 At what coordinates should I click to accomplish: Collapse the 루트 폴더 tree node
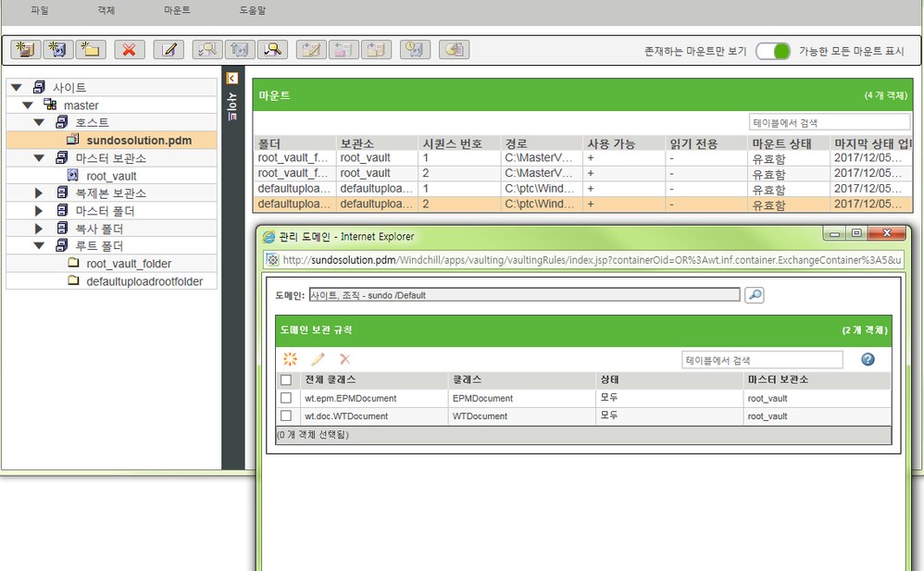click(39, 246)
